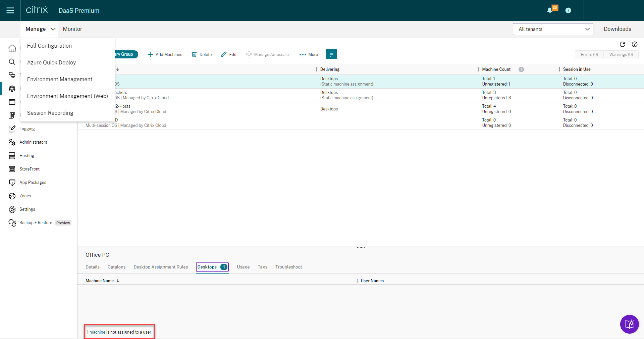Select Azure Quick Deploy menu item
644x339 pixels.
point(51,62)
